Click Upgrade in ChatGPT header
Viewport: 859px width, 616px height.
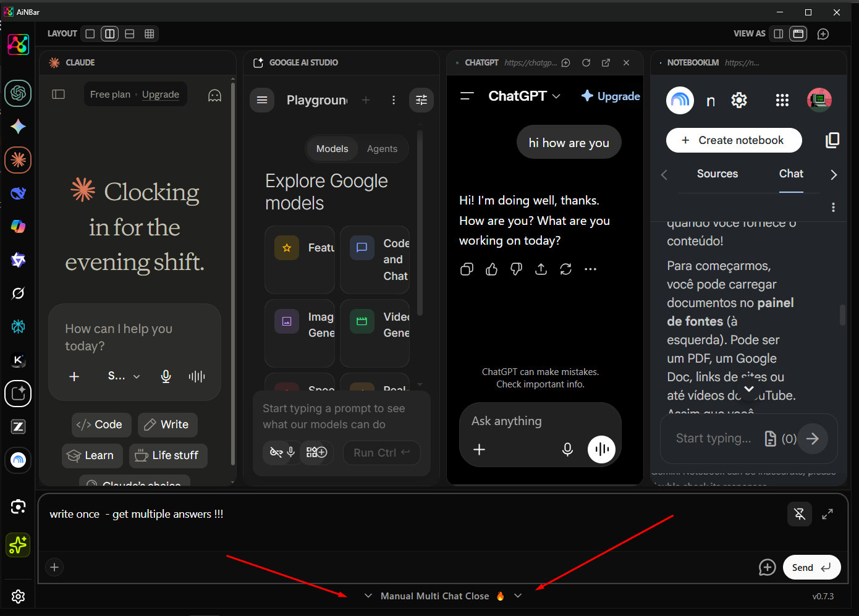point(611,96)
